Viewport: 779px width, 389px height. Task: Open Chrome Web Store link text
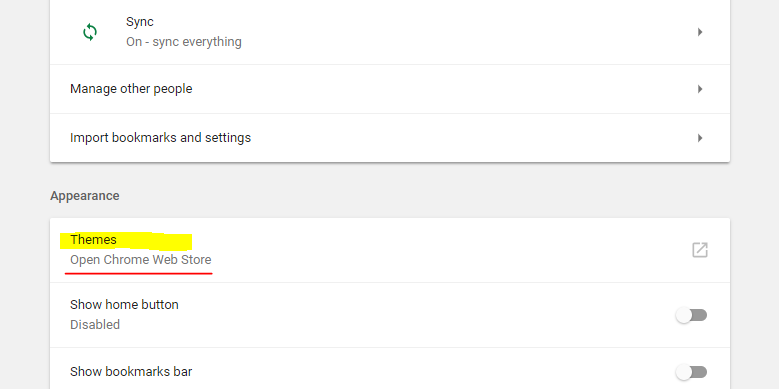pos(141,260)
